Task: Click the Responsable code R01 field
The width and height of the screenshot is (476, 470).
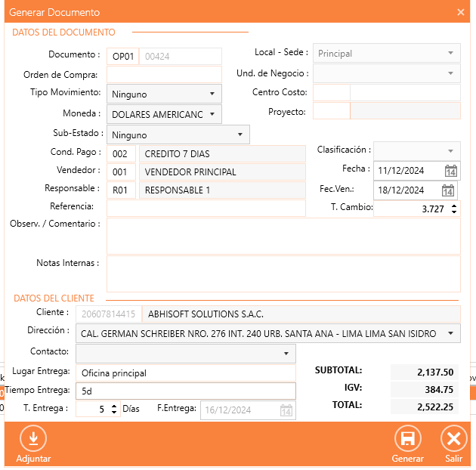Action: (x=121, y=190)
